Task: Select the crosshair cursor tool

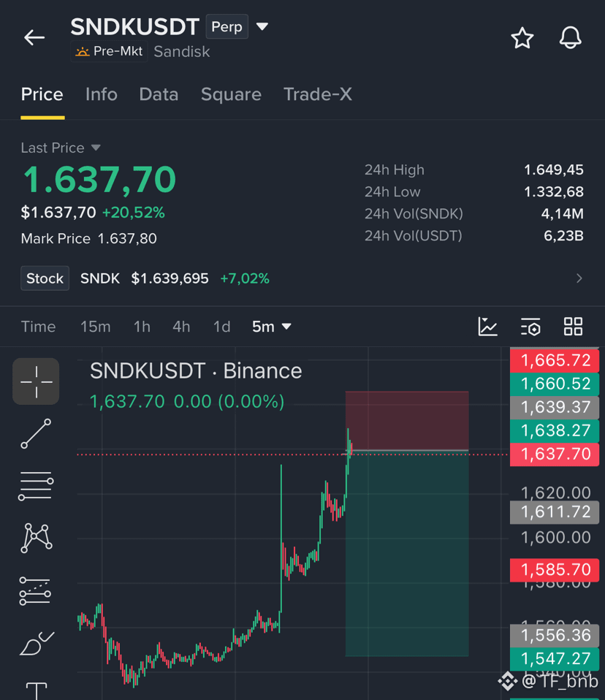Action: point(36,381)
